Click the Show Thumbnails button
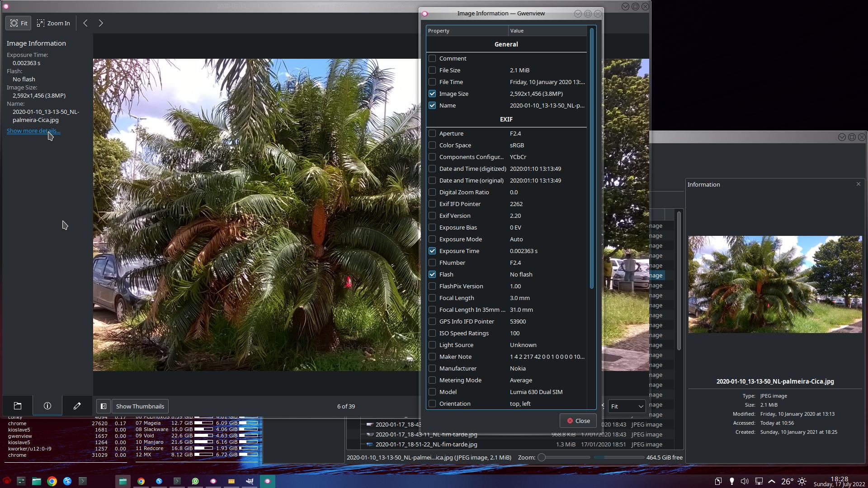The image size is (868, 488). pyautogui.click(x=140, y=406)
